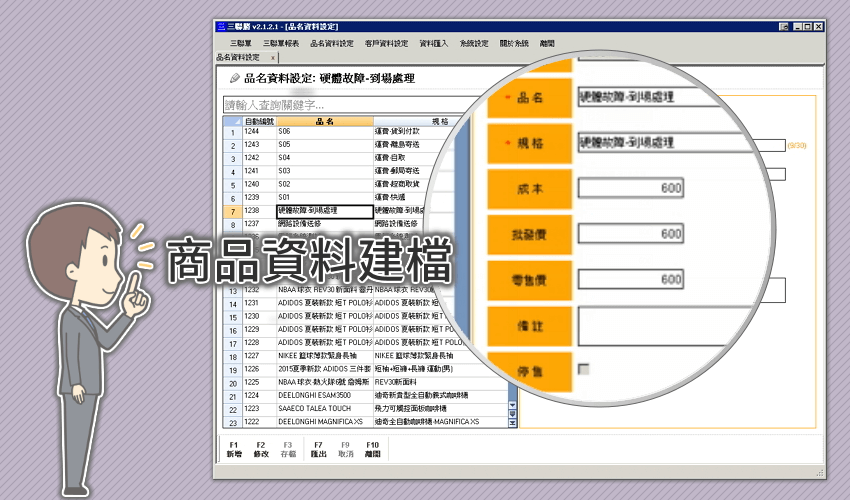Viewport: 850px width, 500px height.
Task: Select row header 1
Action: pyautogui.click(x=233, y=132)
